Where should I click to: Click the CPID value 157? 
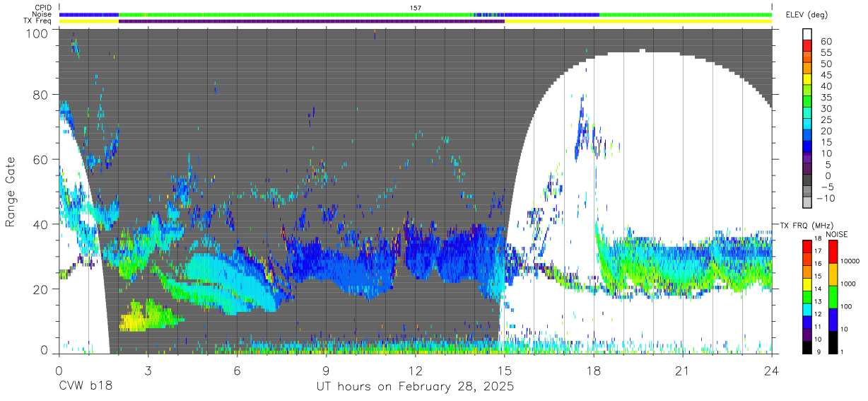click(x=416, y=7)
